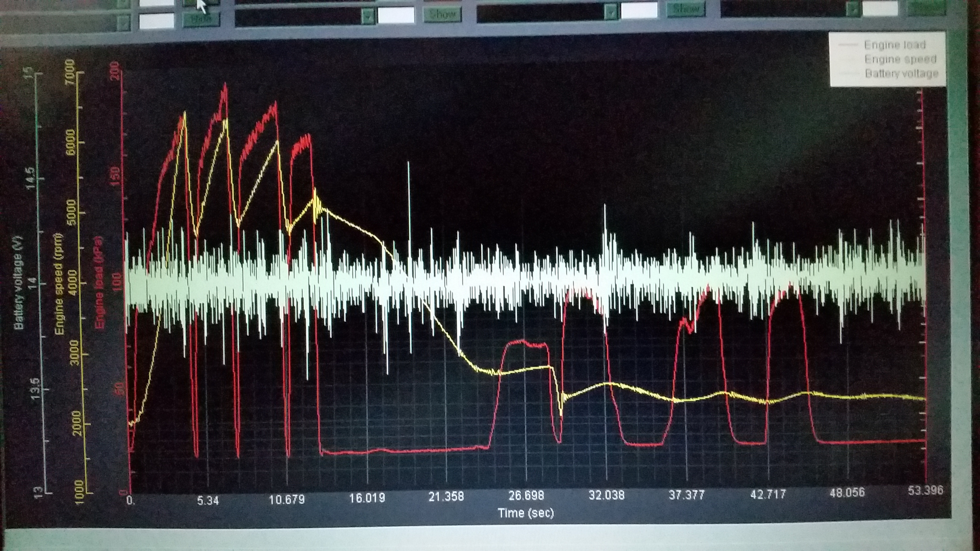Click the 26.698 time tick label
This screenshot has height=551, width=980.
click(526, 495)
